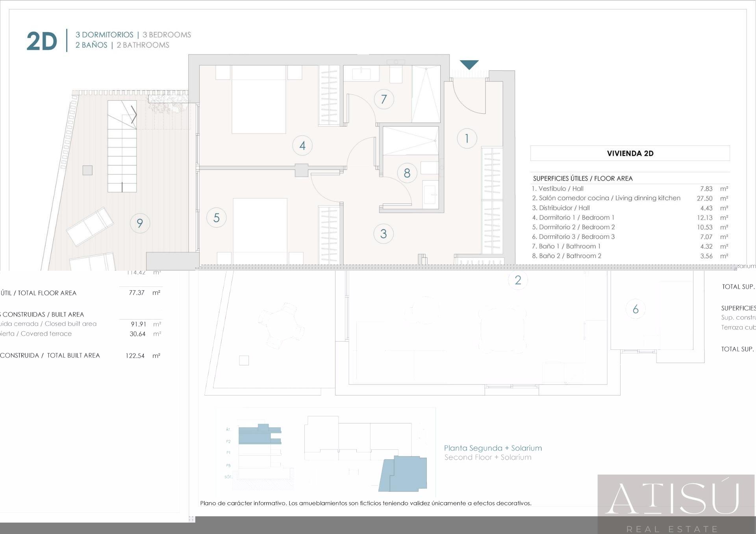Screen dimensions: 756x534
Task: Click the 'Plano de carácter informativo' disclaimer
Action: [x=366, y=503]
